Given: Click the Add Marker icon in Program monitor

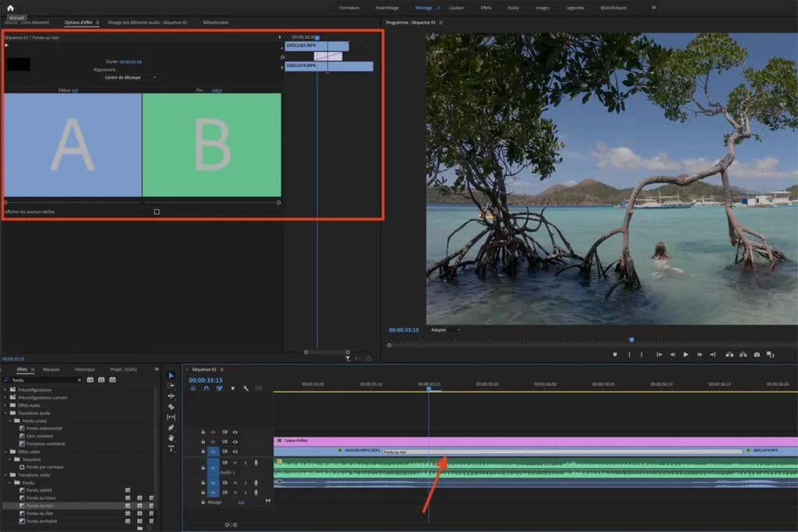Looking at the screenshot, I should point(615,354).
